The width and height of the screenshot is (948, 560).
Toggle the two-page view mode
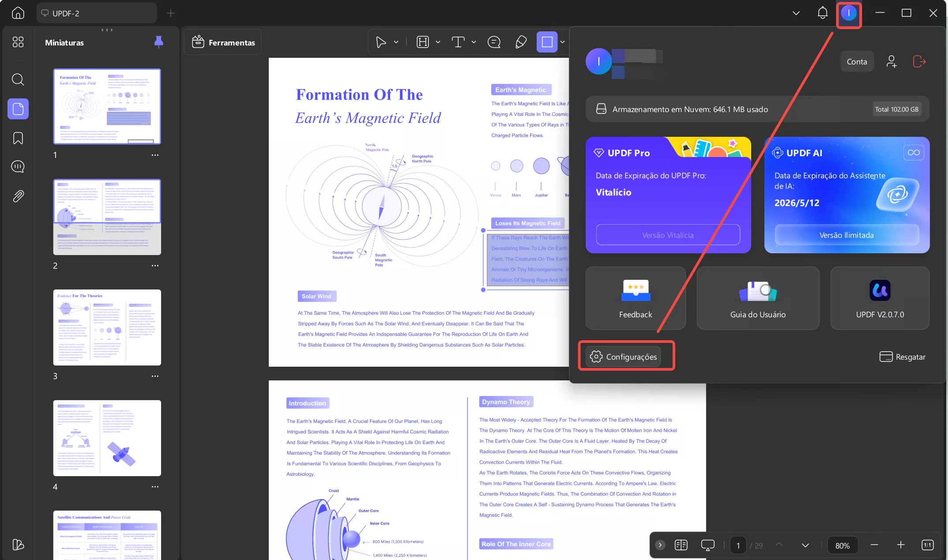click(681, 545)
